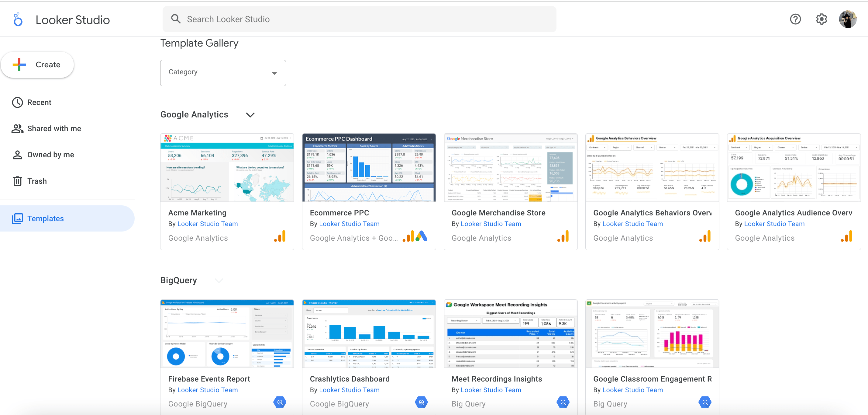Click the Analytics icon on Ecommerce PPC card
Viewport: 868px width, 415px height.
408,236
